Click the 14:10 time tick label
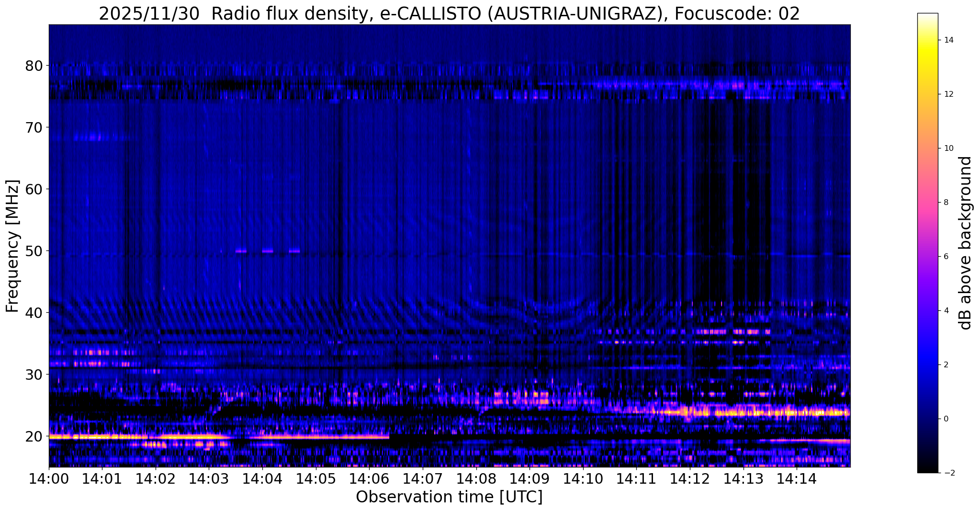This screenshot has width=980, height=511. pos(583,478)
